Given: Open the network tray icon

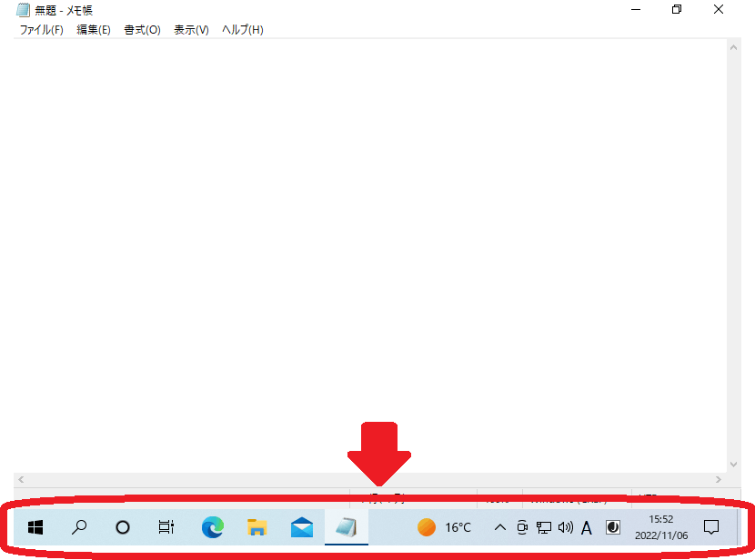Looking at the screenshot, I should 543,527.
